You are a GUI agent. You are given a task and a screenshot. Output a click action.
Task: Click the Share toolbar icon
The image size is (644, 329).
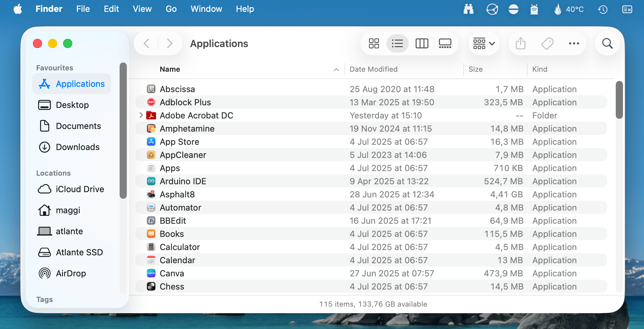[x=520, y=43]
